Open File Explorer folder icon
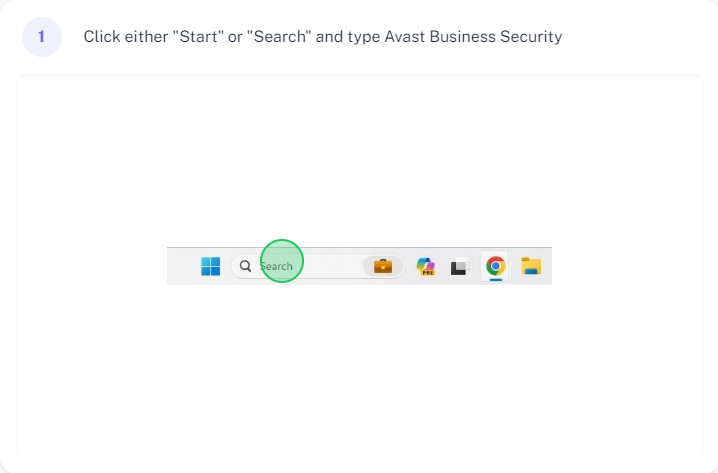The image size is (718, 473). (531, 266)
